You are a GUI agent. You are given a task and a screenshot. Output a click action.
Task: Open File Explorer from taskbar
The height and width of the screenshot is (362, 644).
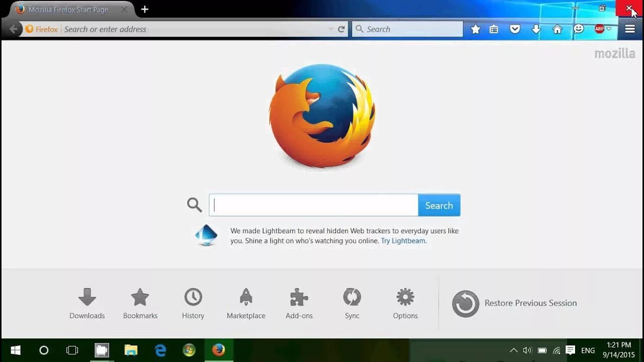(x=131, y=350)
